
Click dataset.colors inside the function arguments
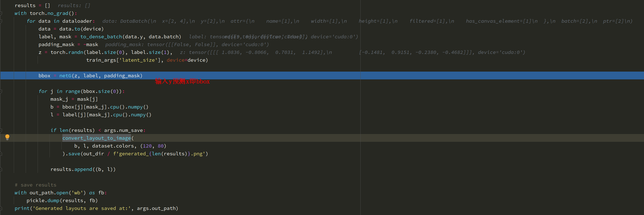pos(114,146)
